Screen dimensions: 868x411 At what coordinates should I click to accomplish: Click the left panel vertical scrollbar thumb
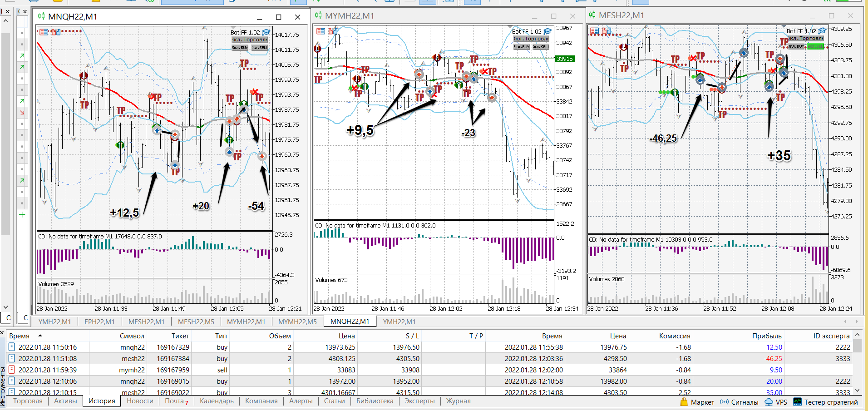coord(5,134)
